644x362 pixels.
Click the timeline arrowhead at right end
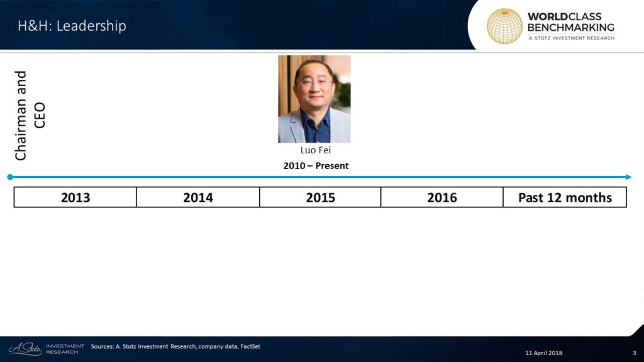[628, 177]
